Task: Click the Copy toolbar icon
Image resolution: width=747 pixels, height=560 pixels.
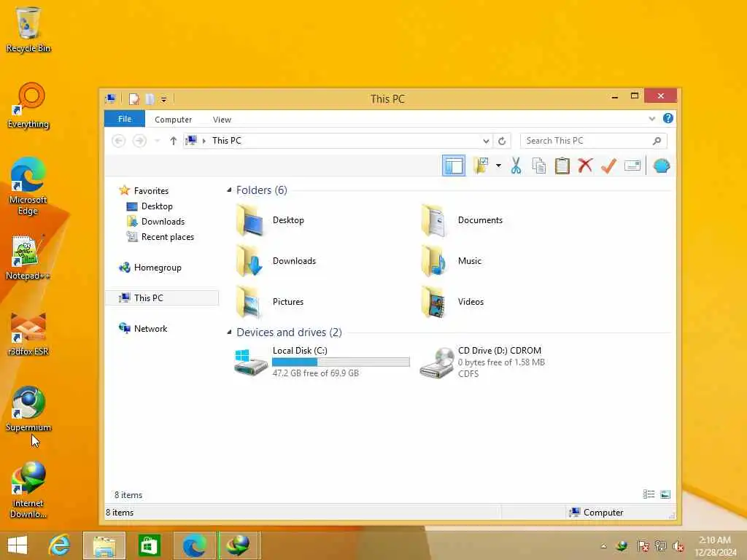Action: pos(539,166)
